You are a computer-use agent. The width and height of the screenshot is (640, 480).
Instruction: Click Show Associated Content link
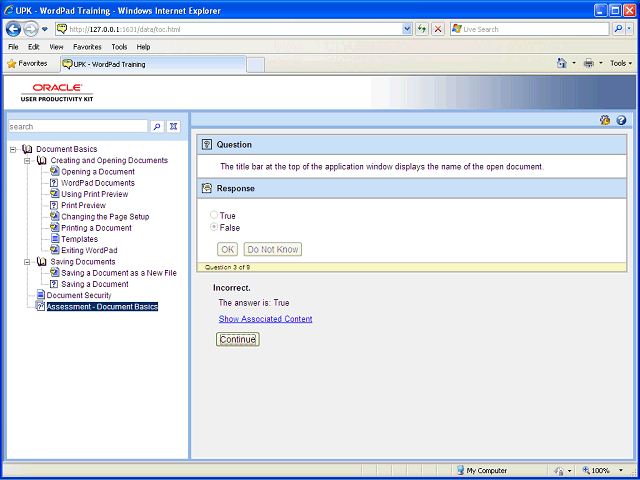point(265,319)
